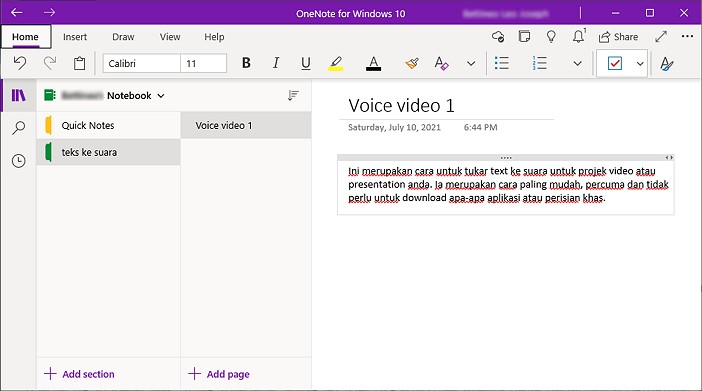This screenshot has height=391, width=702.
Task: Expand the Notebook list dropdown
Action: [x=161, y=95]
